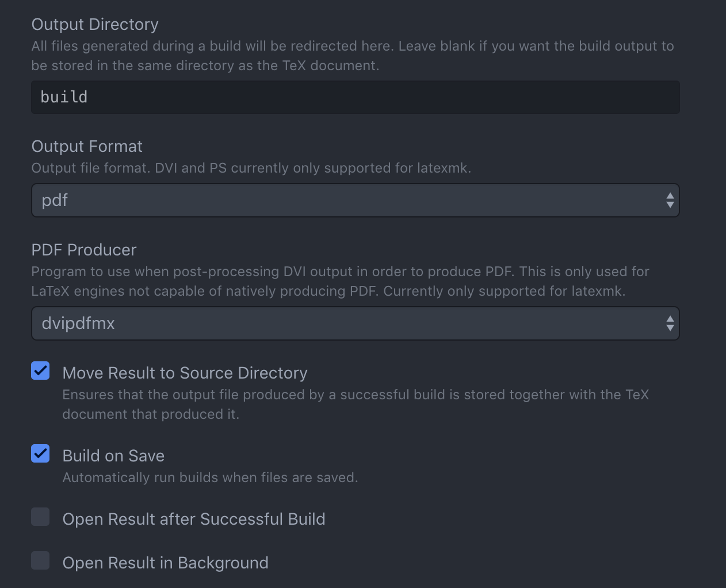Expand the PDF Producer dropdown showing dvipdfmx
The height and width of the screenshot is (588, 726).
click(355, 323)
